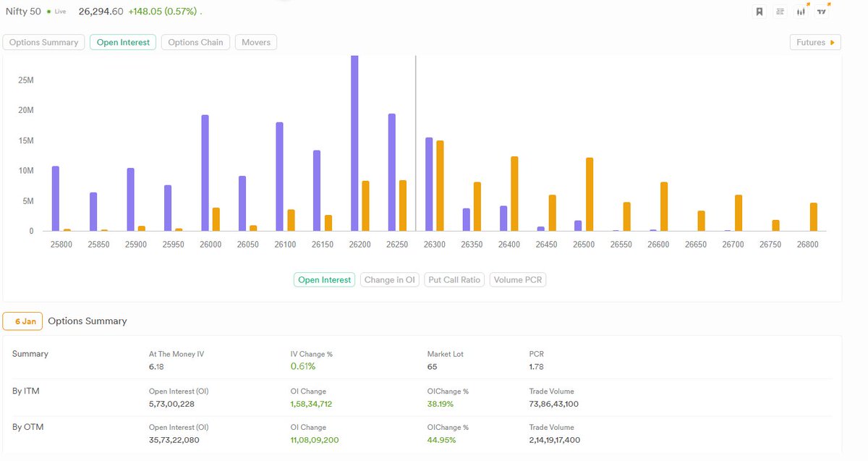Screen dimensions: 868x461
Task: Click the purple bar at strike 26000
Action: coord(205,173)
